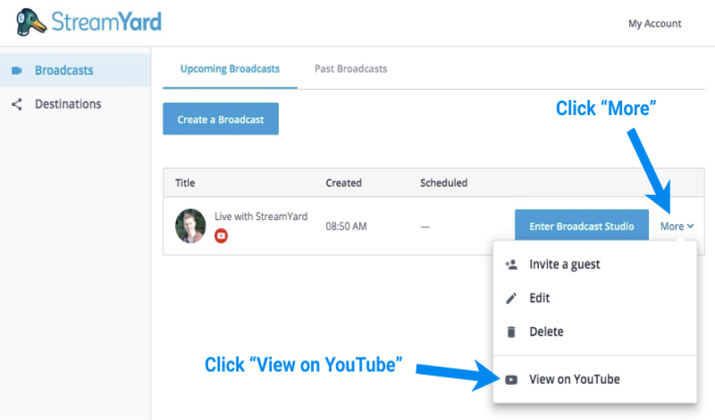Image resolution: width=715 pixels, height=420 pixels.
Task: Click the Title column header
Action: 185,183
